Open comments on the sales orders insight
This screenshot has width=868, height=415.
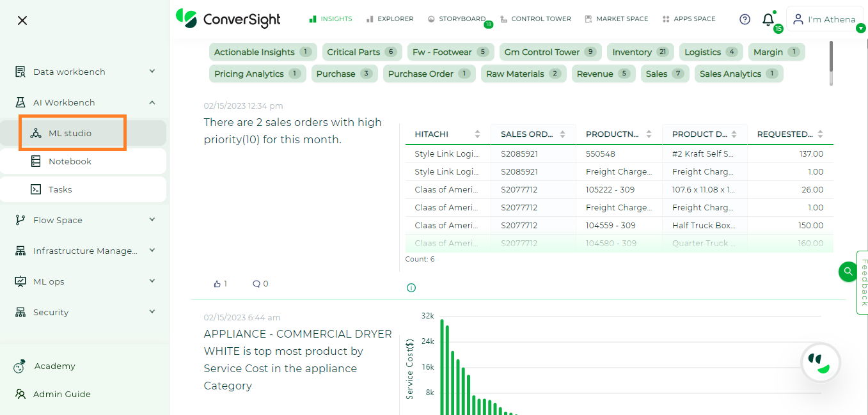(x=256, y=284)
